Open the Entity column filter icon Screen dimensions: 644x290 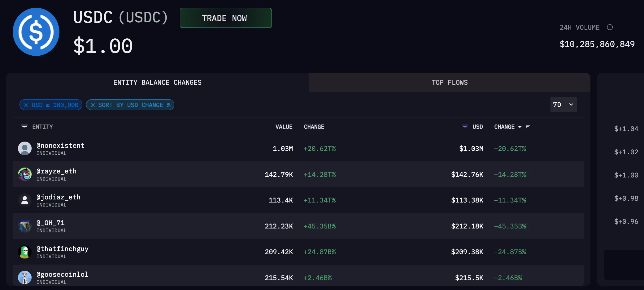click(x=24, y=126)
